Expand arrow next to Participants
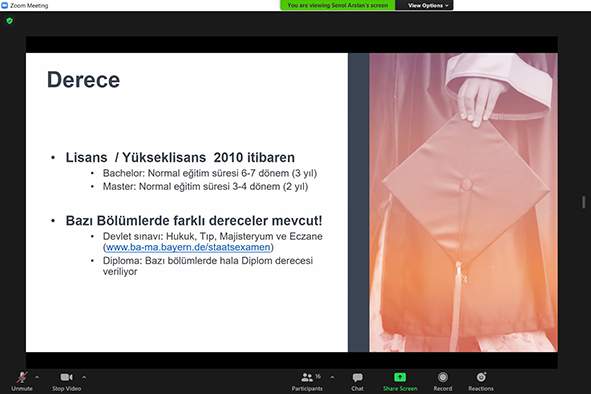The width and height of the screenshot is (591, 394). click(x=332, y=377)
